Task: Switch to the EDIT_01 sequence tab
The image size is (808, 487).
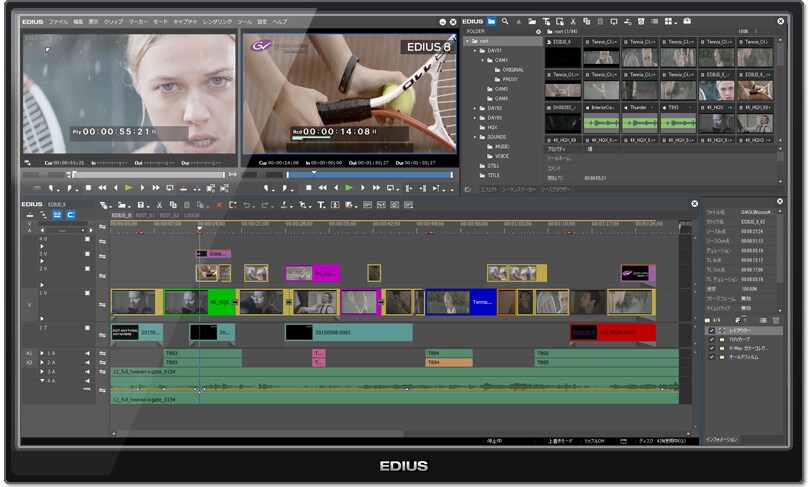Action: coord(145,215)
